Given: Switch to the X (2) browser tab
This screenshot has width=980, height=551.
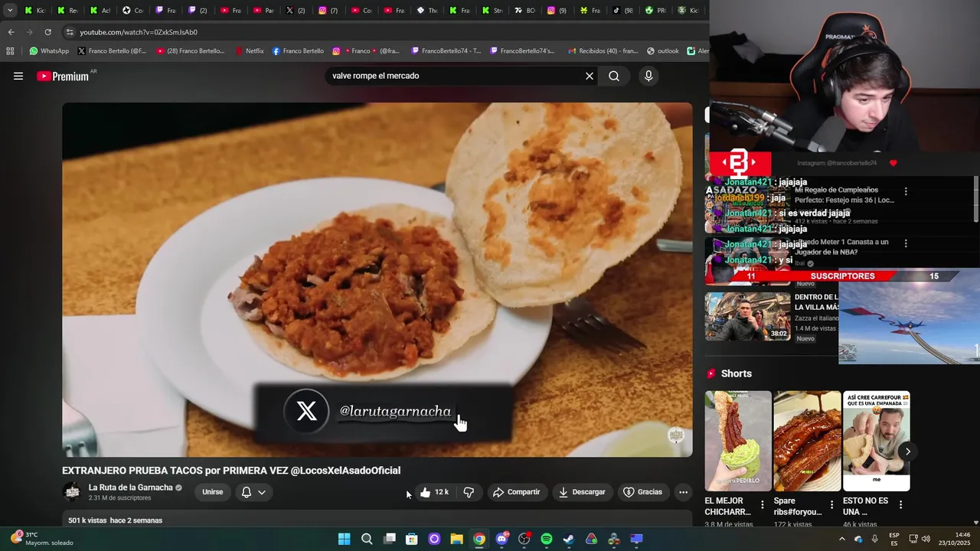Looking at the screenshot, I should (x=296, y=11).
